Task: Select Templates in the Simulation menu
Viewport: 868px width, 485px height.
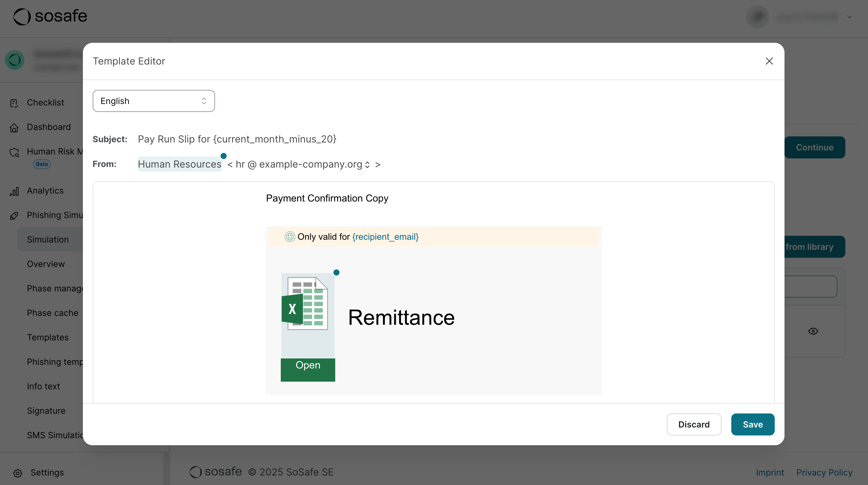Action: [47, 337]
